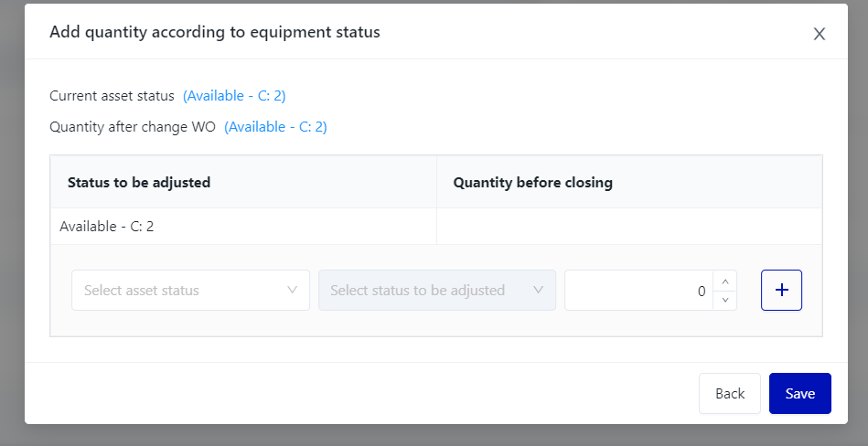Click the Current asset status label

point(112,95)
